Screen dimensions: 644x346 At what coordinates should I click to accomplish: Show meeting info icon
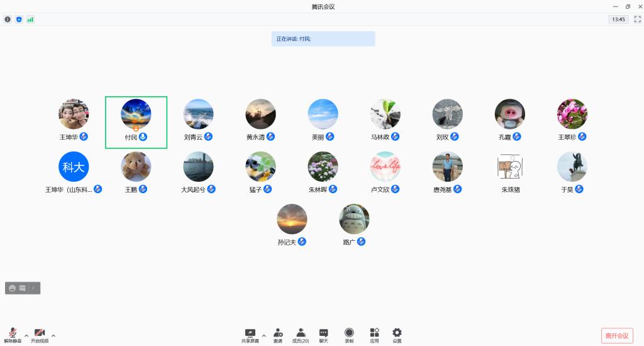pos(8,20)
